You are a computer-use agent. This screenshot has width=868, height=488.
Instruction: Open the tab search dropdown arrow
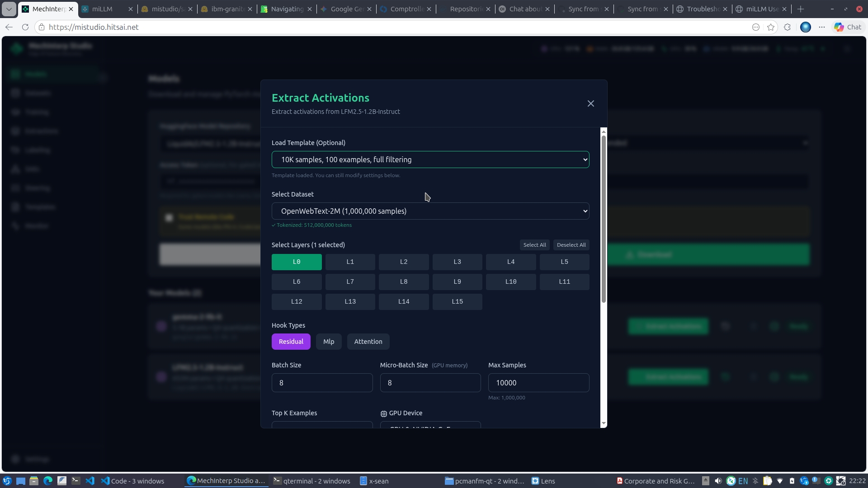pos(9,9)
